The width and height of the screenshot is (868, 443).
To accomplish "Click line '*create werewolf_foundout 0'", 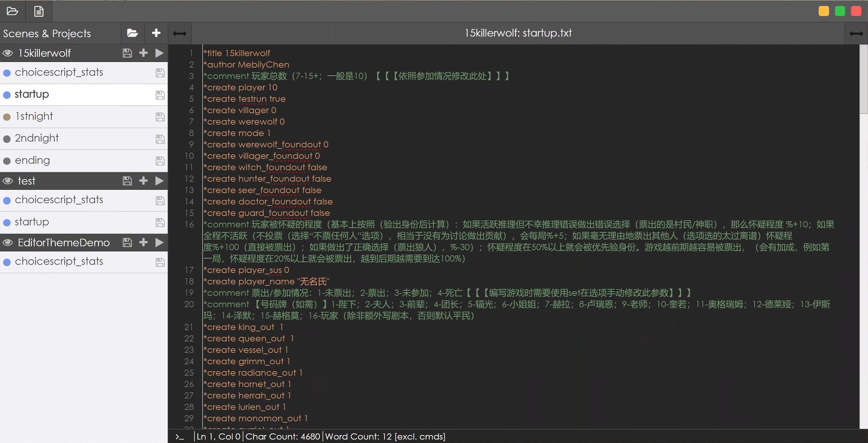I will [266, 145].
